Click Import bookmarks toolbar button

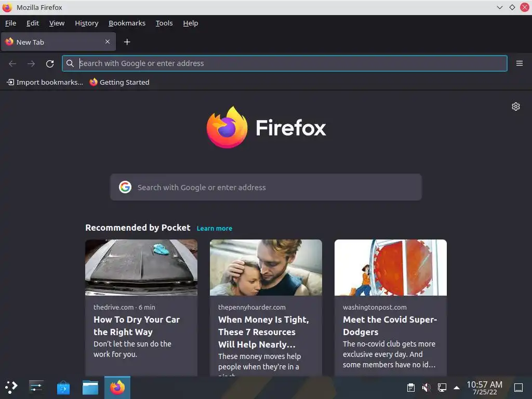(45, 82)
